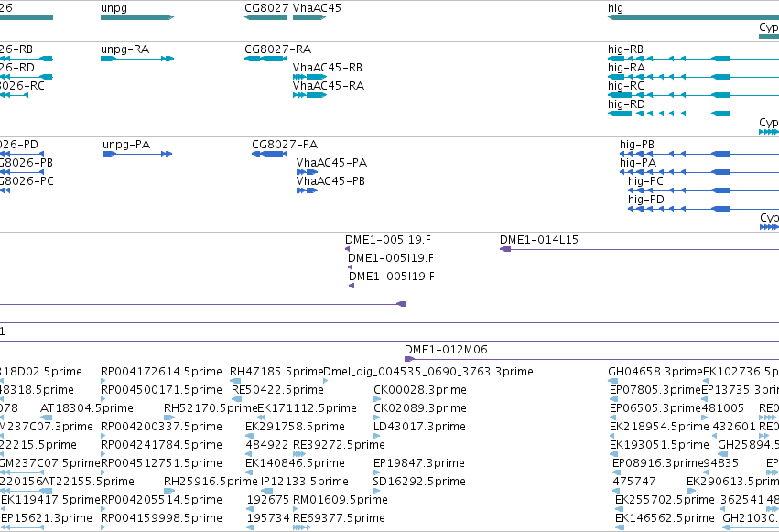Image resolution: width=779 pixels, height=532 pixels.
Task: Select the Dmel_dig_004535_0690_3763.3prime label
Action: pyautogui.click(x=428, y=372)
